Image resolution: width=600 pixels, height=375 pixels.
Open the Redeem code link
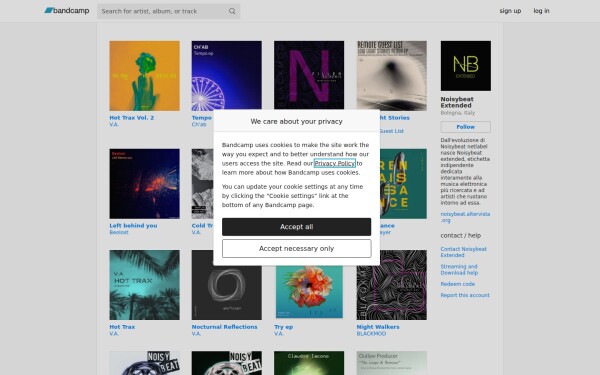458,284
